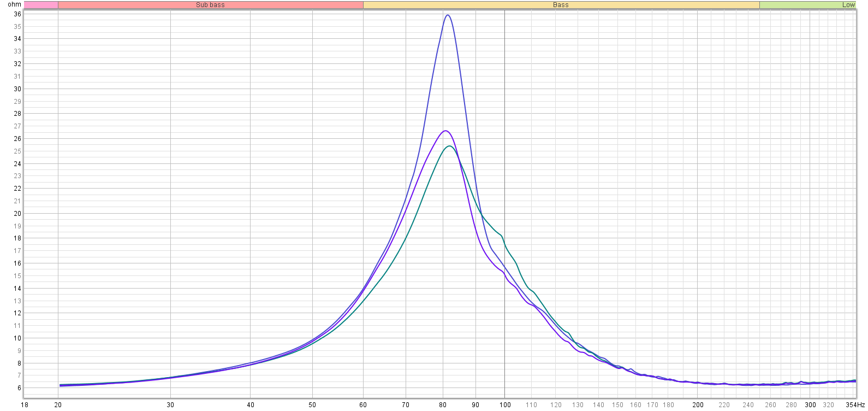Click the 120 label on the frequency axis

(x=556, y=405)
